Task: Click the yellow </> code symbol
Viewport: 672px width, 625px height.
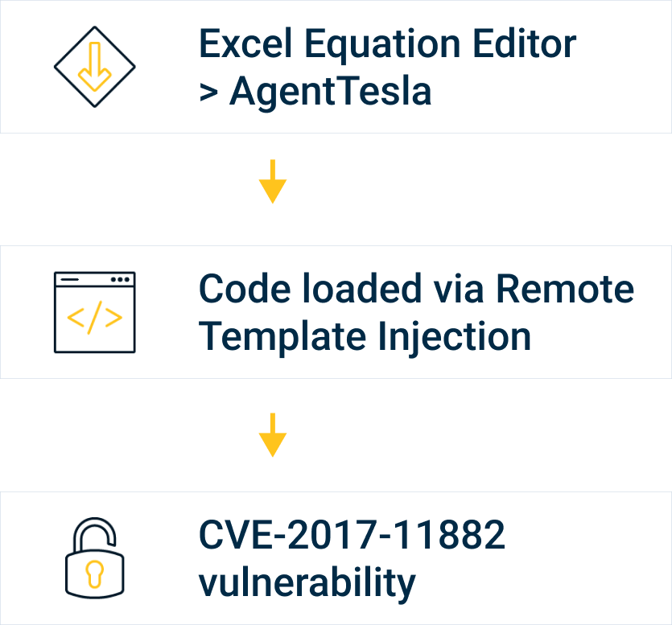Action: pos(95,318)
